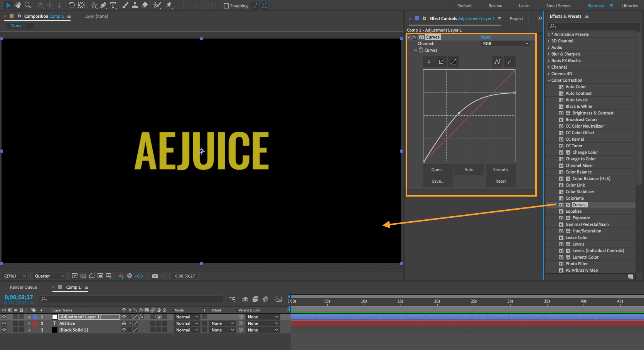This screenshot has width=644, height=350.
Task: Switch to Small Screen workspace
Action: (x=558, y=6)
